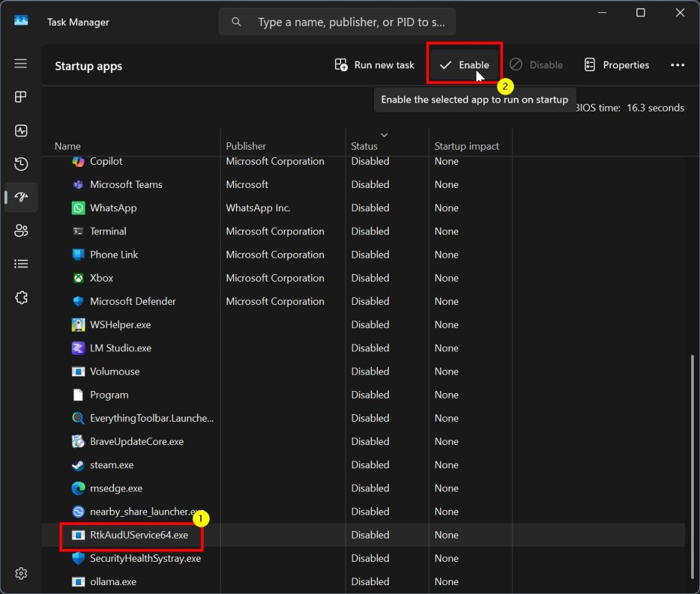Screen dimensions: 700x594
Task: Click the EverythingToolbar launcher icon
Action: 78,418
